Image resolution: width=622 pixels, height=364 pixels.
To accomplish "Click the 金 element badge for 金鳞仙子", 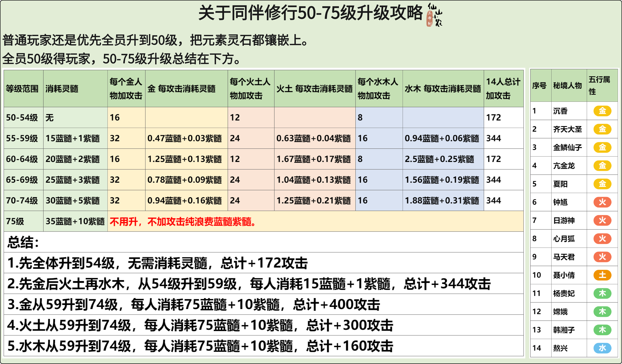I will coord(602,147).
